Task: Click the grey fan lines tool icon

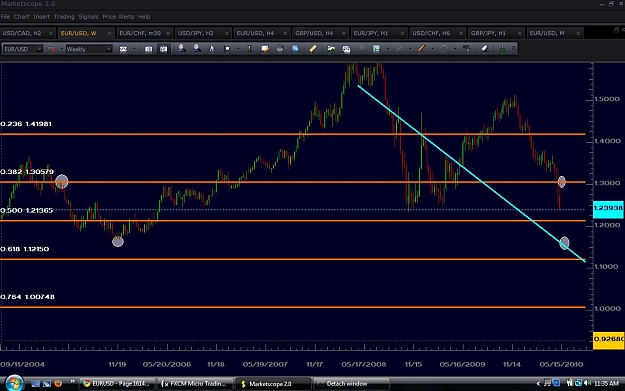Action: 399,49
